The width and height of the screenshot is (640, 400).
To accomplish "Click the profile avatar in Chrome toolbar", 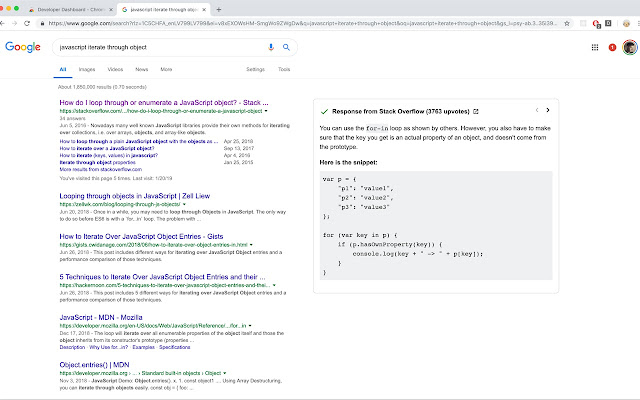I will (626, 24).
